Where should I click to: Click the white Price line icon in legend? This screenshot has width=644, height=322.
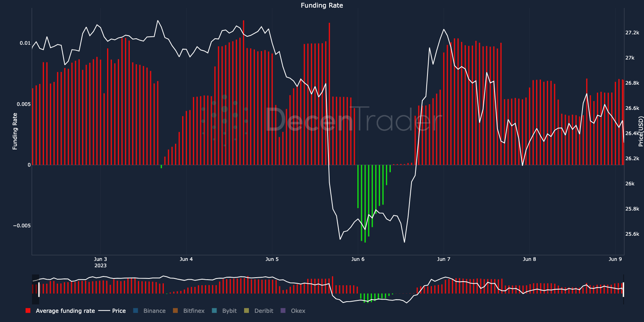(x=104, y=311)
